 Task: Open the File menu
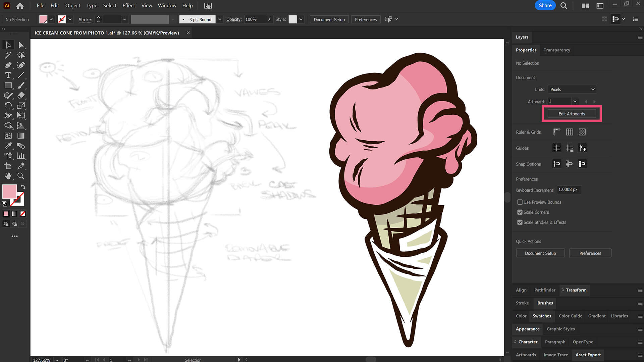(41, 6)
